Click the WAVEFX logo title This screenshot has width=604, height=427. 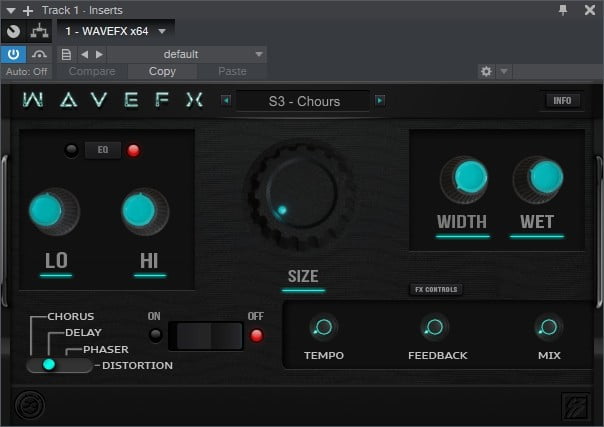pyautogui.click(x=113, y=100)
